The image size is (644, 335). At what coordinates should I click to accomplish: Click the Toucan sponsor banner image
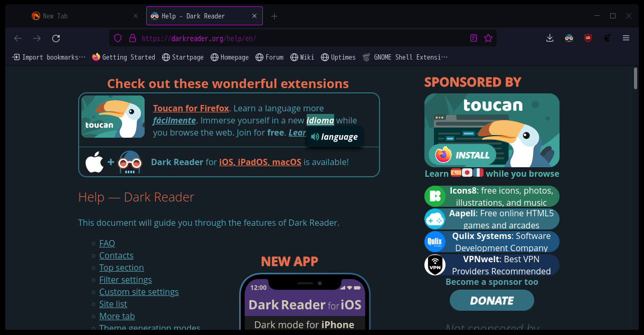pyautogui.click(x=492, y=130)
